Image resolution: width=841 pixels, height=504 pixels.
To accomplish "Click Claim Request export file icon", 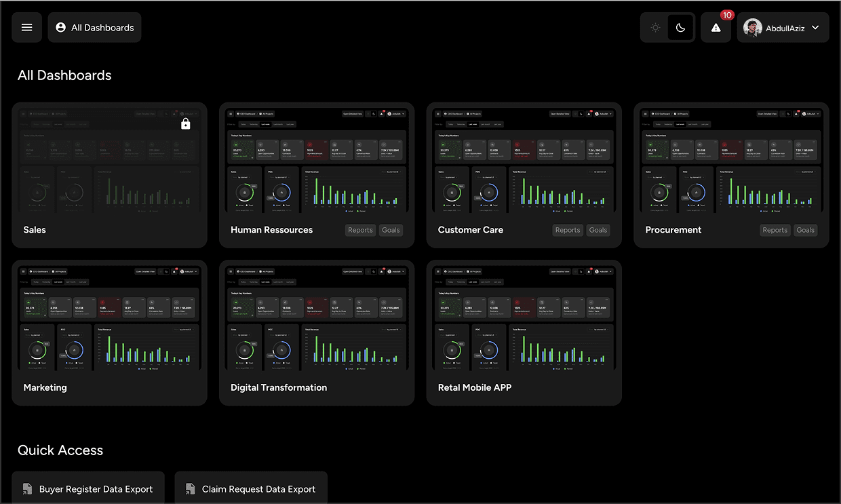I will pyautogui.click(x=191, y=489).
